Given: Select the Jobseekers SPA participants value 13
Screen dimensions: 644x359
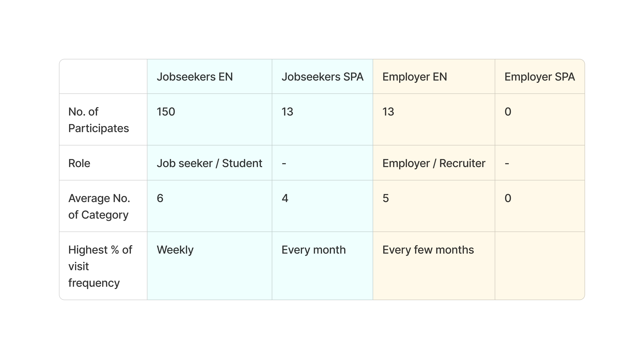Looking at the screenshot, I should 287,112.
